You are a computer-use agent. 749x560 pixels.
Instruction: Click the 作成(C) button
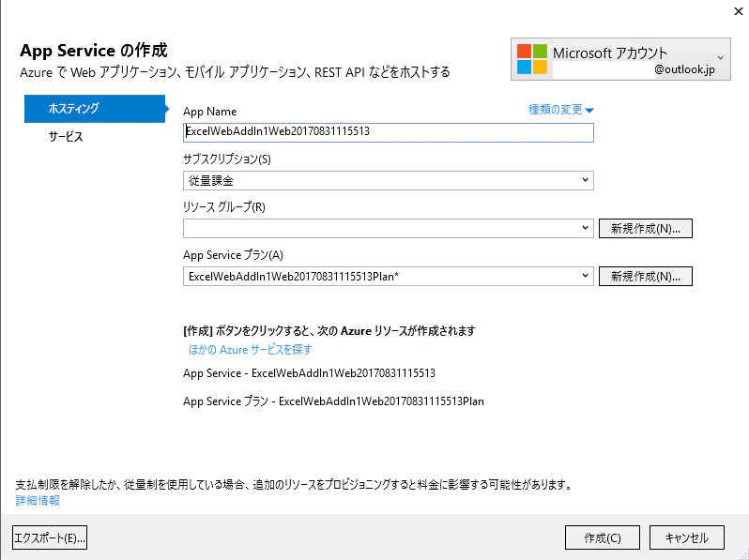click(x=603, y=538)
